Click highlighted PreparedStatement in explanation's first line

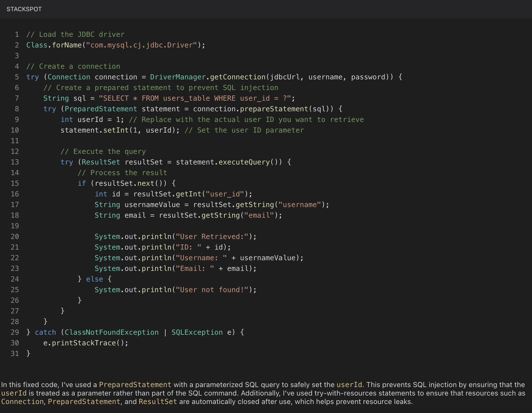coord(135,385)
